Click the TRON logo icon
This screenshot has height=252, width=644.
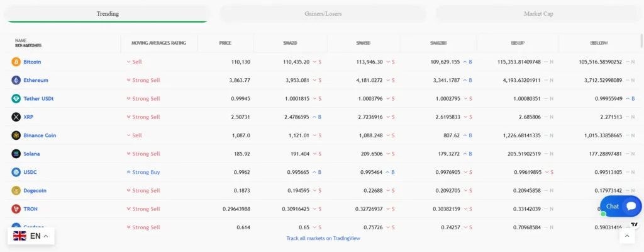click(x=16, y=209)
